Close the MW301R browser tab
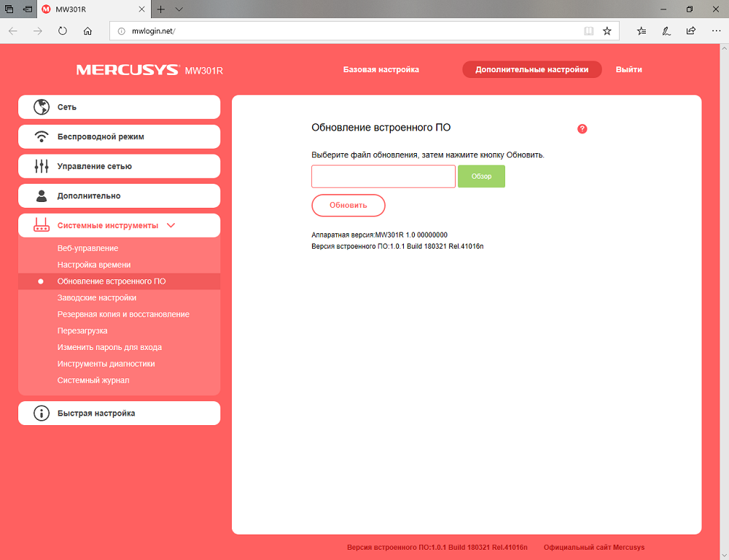 coord(142,9)
